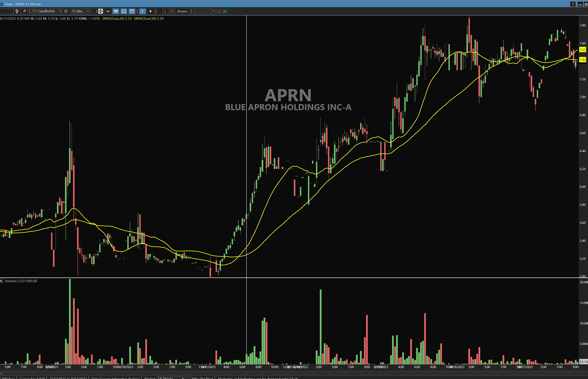Toggle the bottom pane layout icon

click(x=124, y=11)
